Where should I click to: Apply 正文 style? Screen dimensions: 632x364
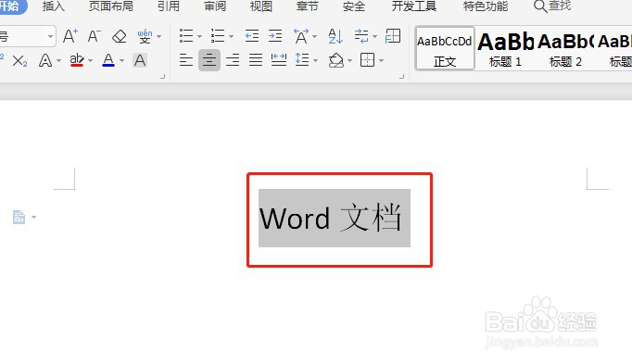click(x=445, y=49)
